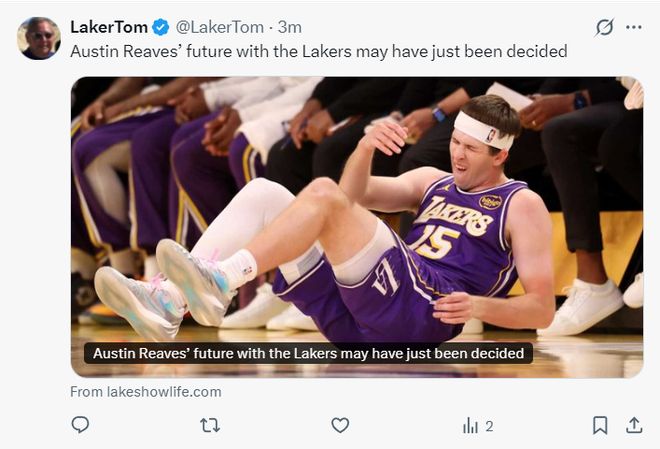Click the 3m timestamp

click(289, 27)
